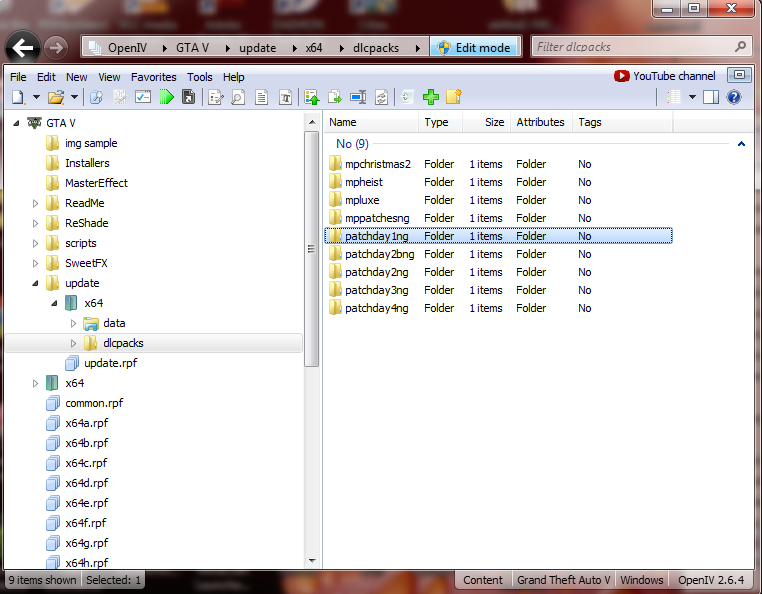
Task: Click the Open folder toolbar icon
Action: tap(56, 97)
